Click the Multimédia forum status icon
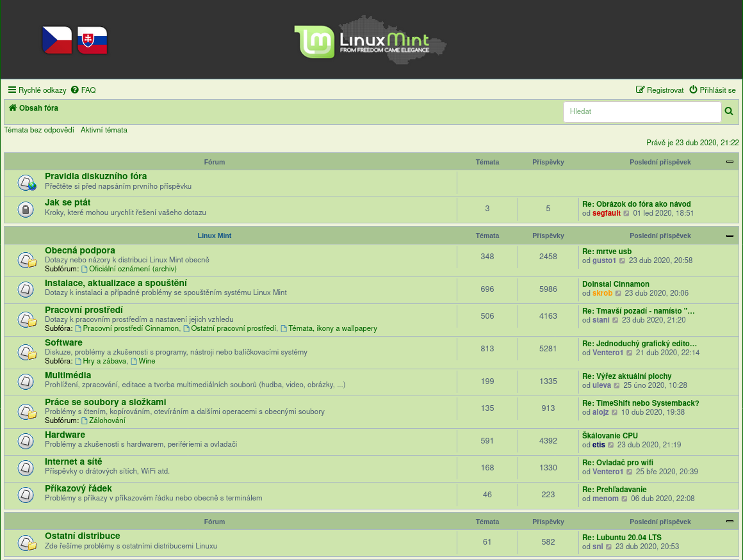 click(x=26, y=381)
